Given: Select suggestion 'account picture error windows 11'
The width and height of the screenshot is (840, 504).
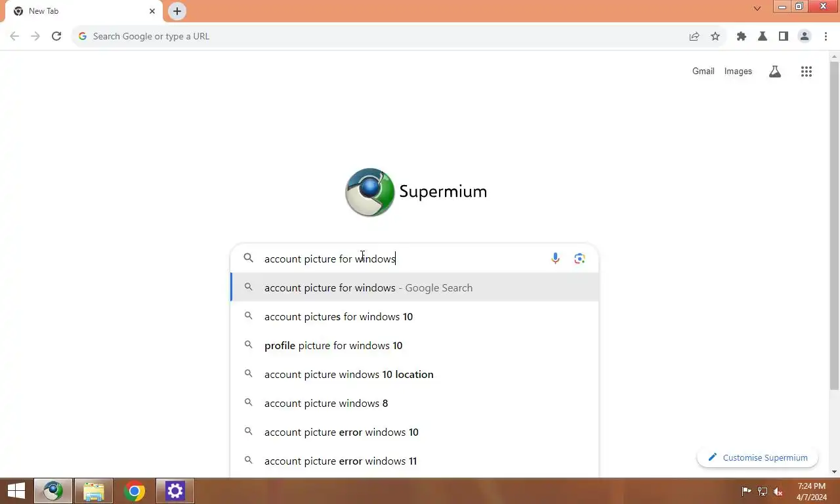Looking at the screenshot, I should [414, 461].
